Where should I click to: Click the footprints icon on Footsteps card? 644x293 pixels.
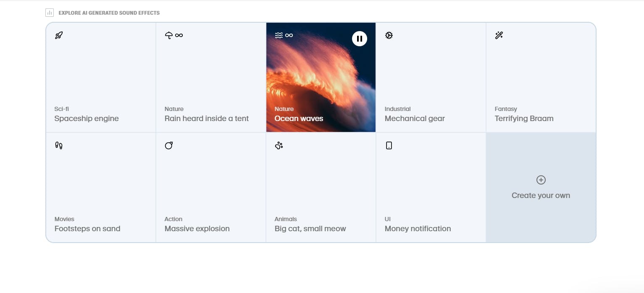59,145
